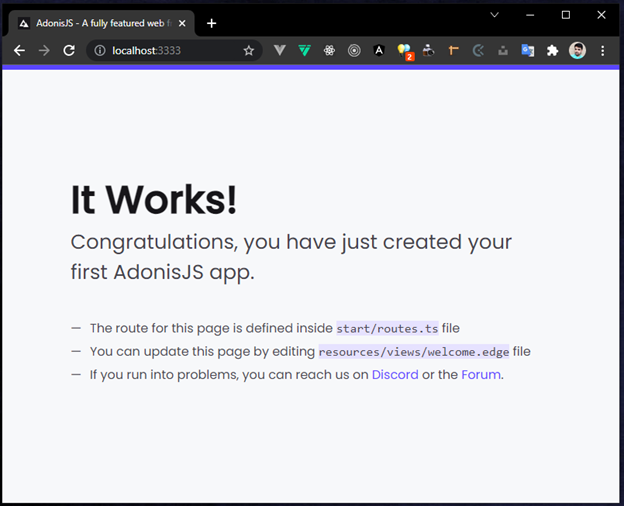The height and width of the screenshot is (506, 624).
Task: Open the React developer tools extension
Action: pyautogui.click(x=329, y=51)
